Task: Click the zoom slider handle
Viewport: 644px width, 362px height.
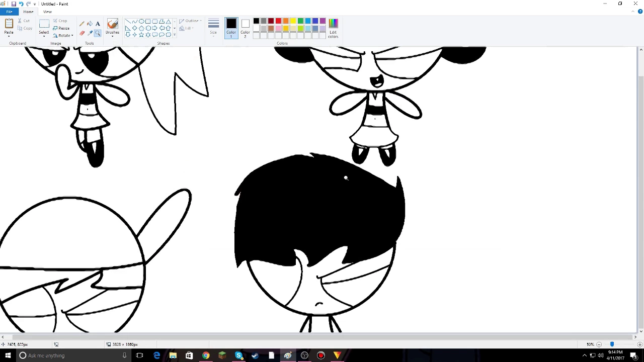Action: coord(612,344)
